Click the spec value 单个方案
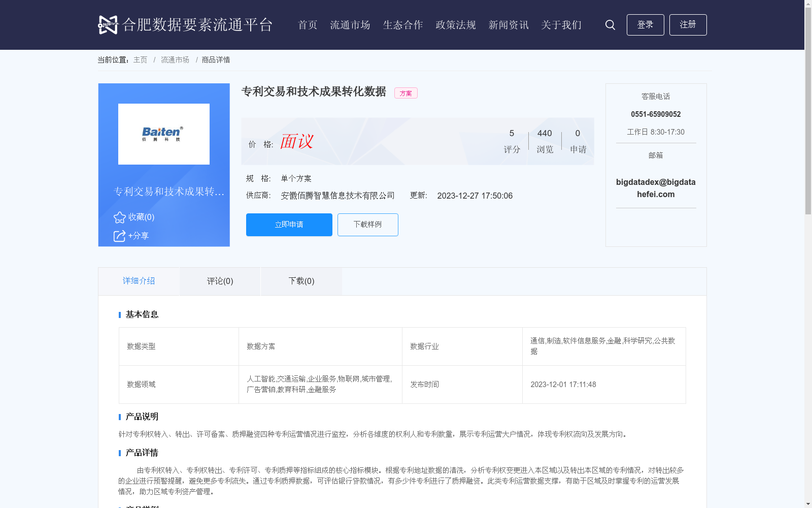The width and height of the screenshot is (812, 508). click(296, 179)
